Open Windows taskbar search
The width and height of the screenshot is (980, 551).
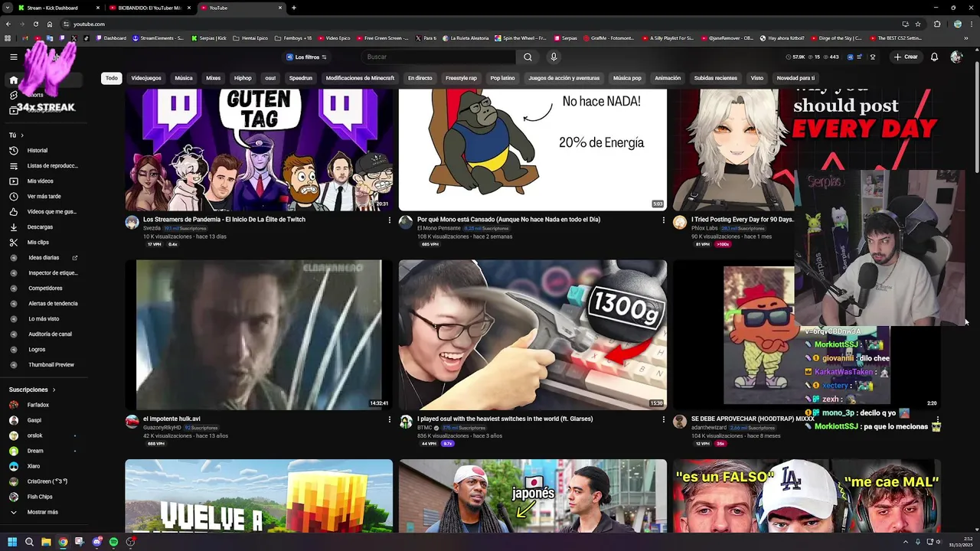[x=29, y=542]
